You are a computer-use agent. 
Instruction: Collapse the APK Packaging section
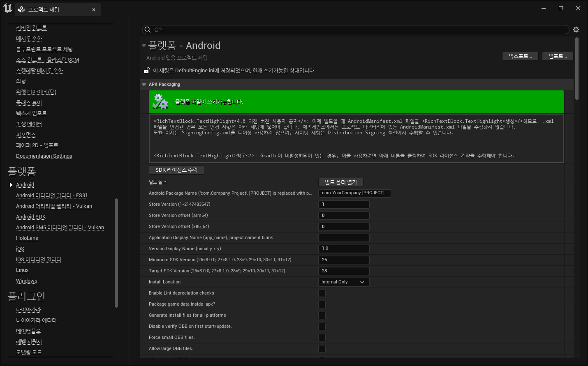click(144, 85)
